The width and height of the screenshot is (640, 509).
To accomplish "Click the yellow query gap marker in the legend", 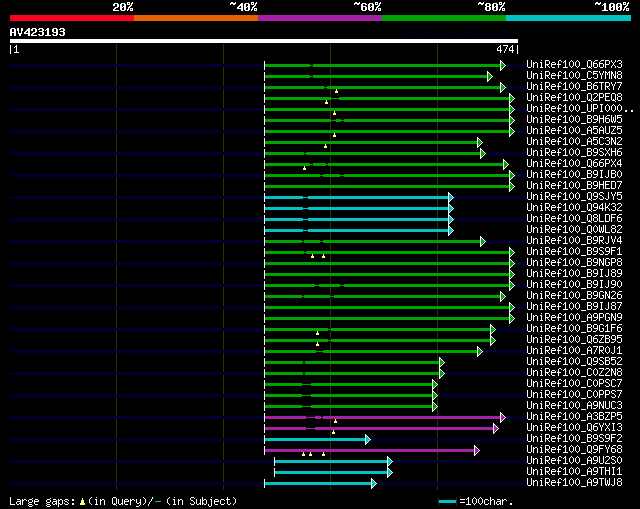I will [82, 501].
